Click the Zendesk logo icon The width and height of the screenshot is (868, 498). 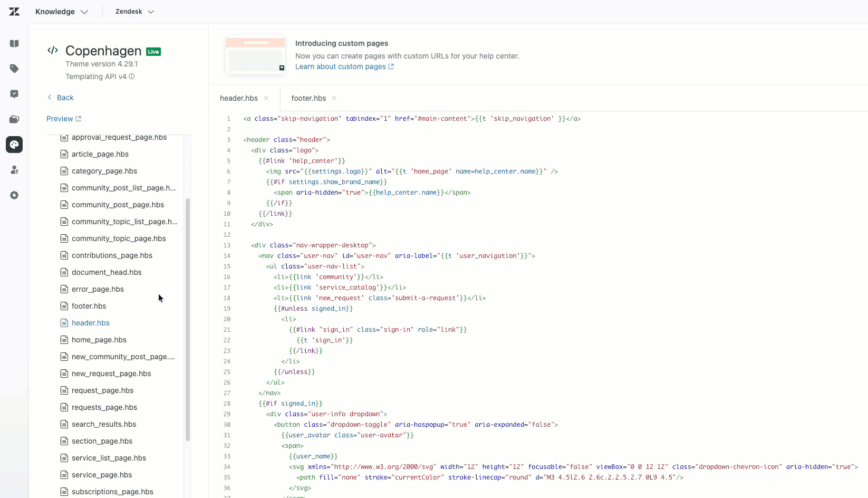click(14, 12)
